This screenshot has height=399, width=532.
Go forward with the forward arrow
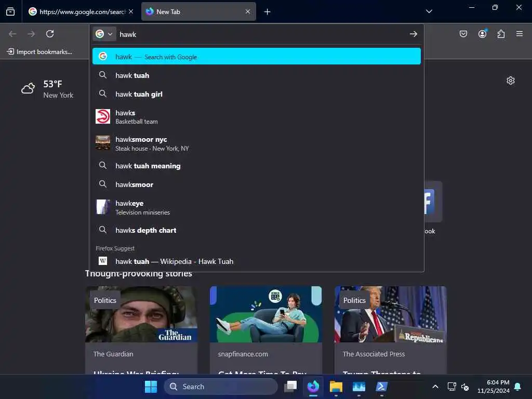(x=31, y=34)
